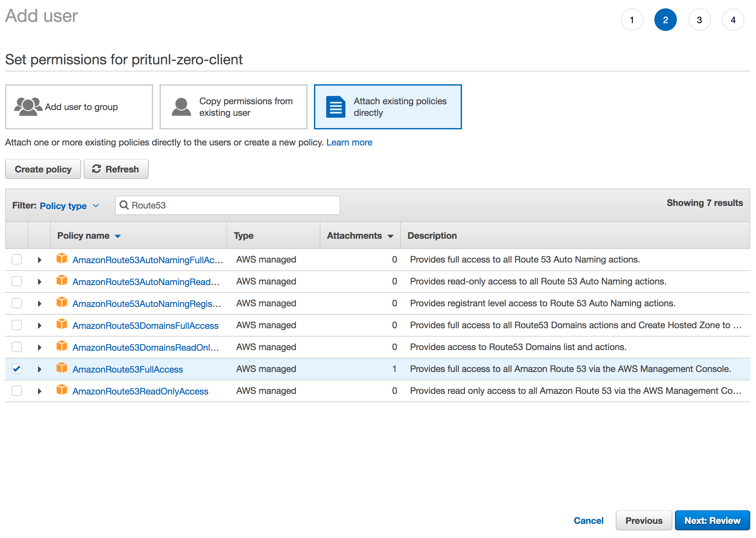Click the active step 2 indicator
The width and height of the screenshot is (756, 538).
pyautogui.click(x=666, y=20)
